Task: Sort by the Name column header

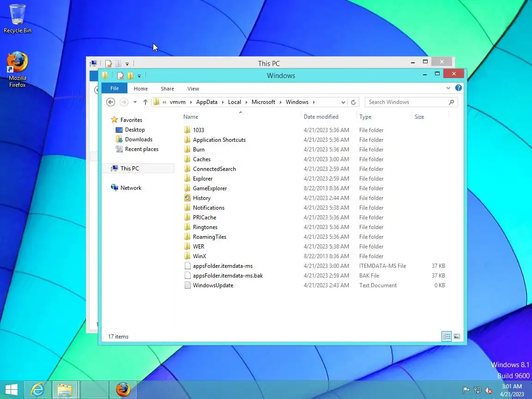Action: point(191,117)
